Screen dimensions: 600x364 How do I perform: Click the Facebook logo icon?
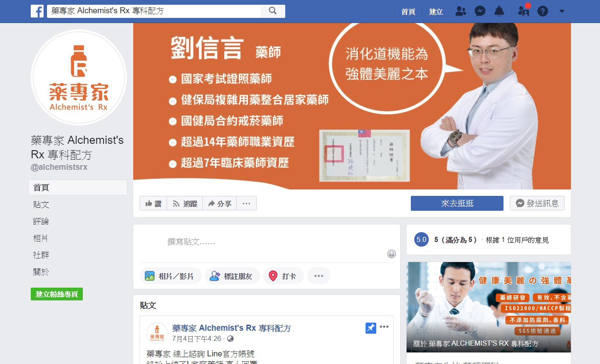pyautogui.click(x=37, y=11)
